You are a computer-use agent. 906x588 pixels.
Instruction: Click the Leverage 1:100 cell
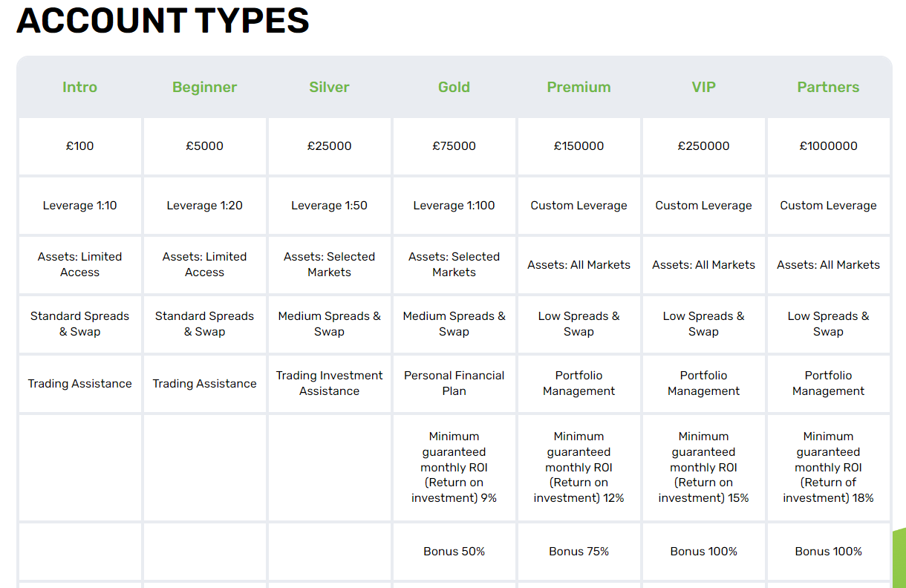454,206
